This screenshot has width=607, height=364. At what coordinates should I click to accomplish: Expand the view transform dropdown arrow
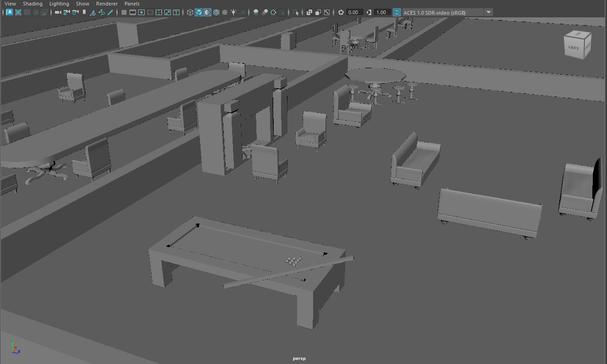488,12
